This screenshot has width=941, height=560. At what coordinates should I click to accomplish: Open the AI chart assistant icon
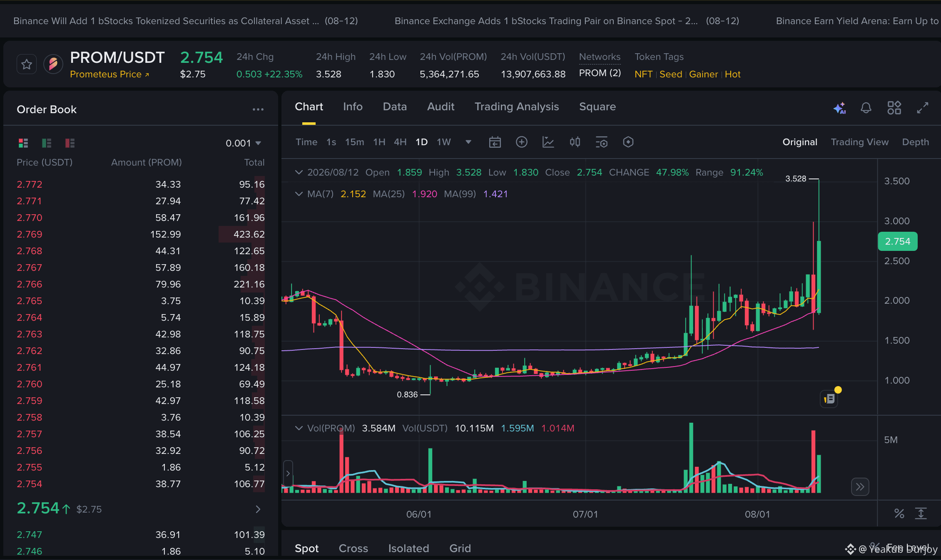pos(839,108)
